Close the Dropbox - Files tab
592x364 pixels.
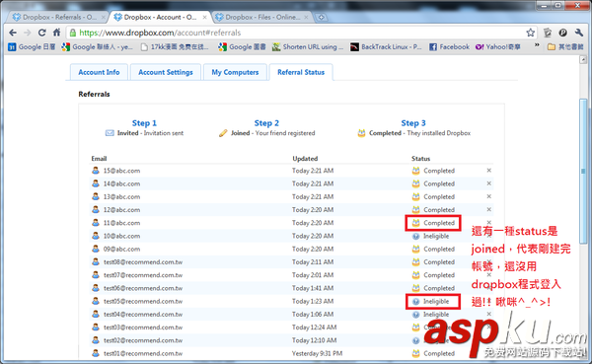[x=306, y=17]
